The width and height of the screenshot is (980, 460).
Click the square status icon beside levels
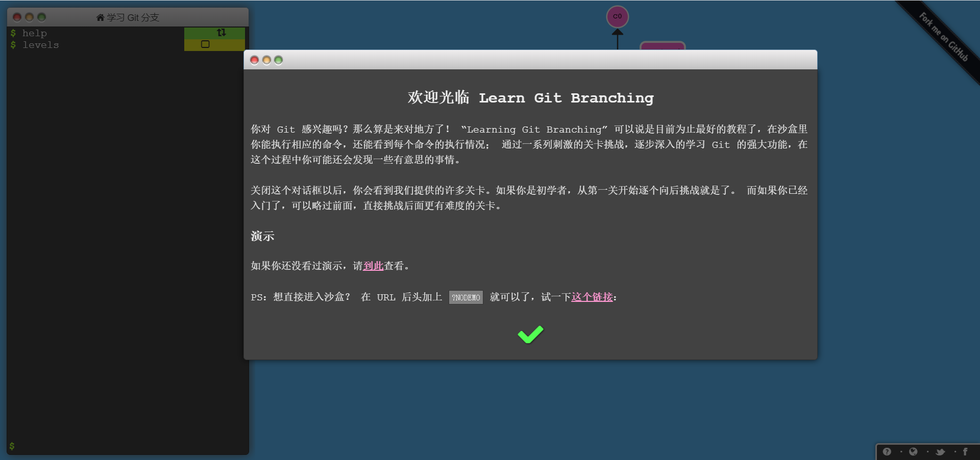205,44
